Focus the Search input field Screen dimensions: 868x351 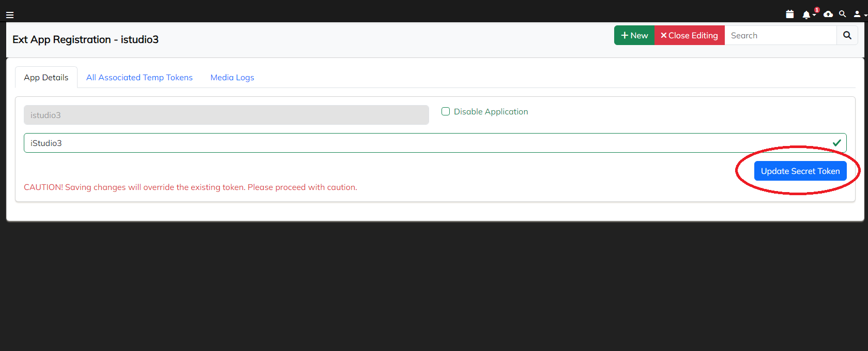point(780,36)
